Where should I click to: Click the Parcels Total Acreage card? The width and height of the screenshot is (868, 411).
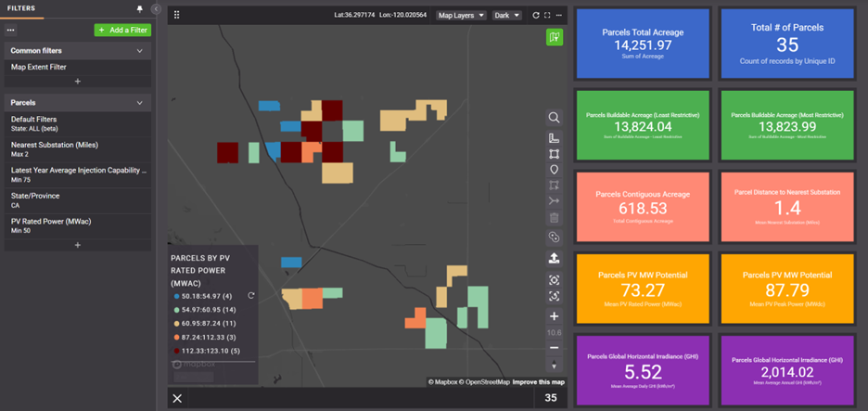[x=643, y=44]
